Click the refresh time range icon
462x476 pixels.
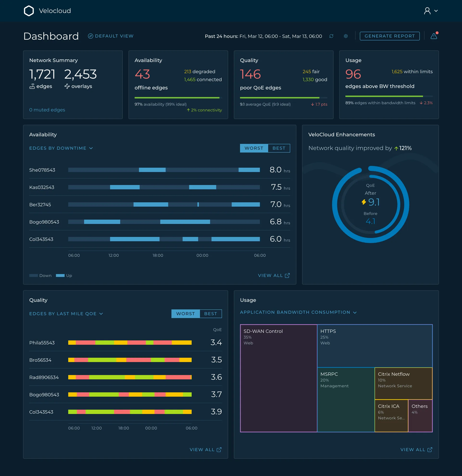[x=331, y=36]
